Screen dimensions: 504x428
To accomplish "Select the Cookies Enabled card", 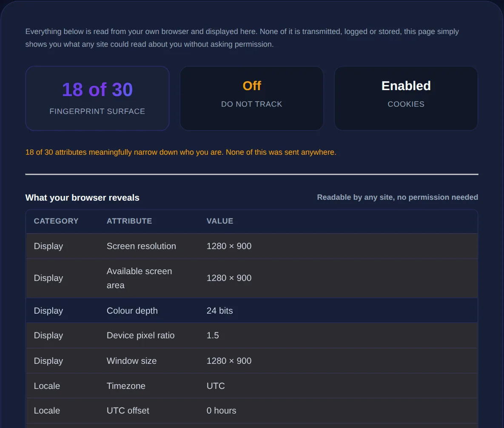I will 406,98.
